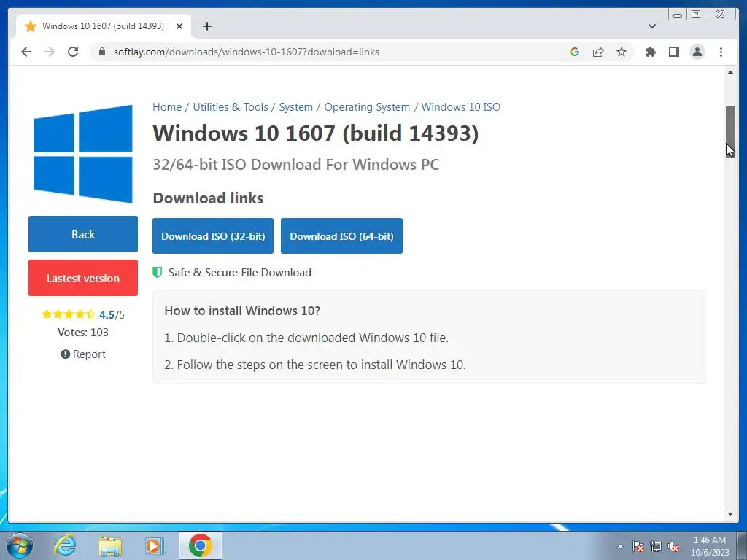Click the red Lastest version button

[83, 278]
